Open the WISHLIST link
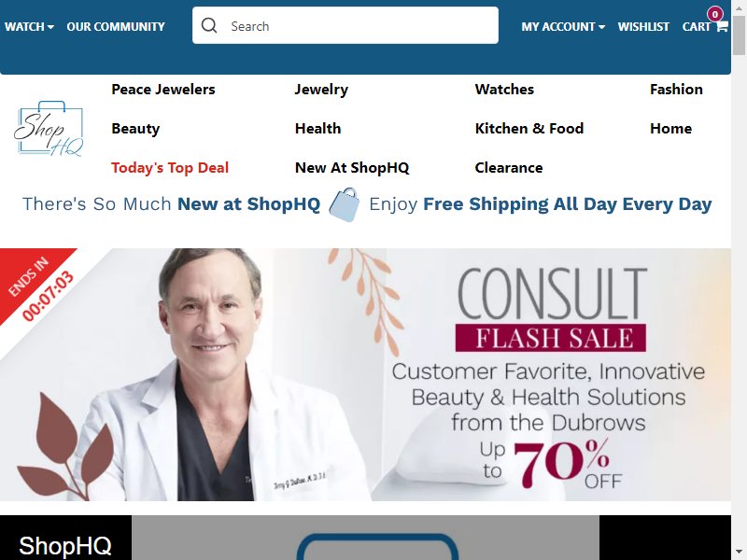This screenshot has height=560, width=747. 643,27
